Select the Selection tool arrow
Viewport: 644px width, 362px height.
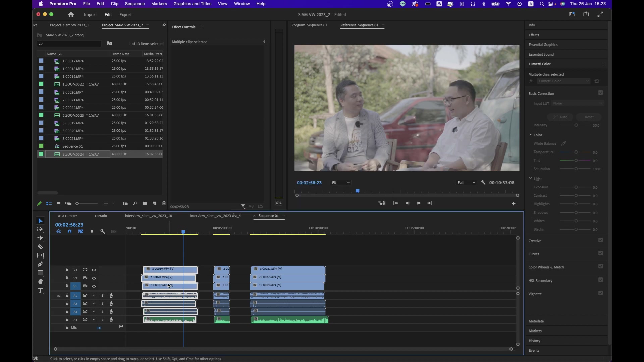pos(40,221)
